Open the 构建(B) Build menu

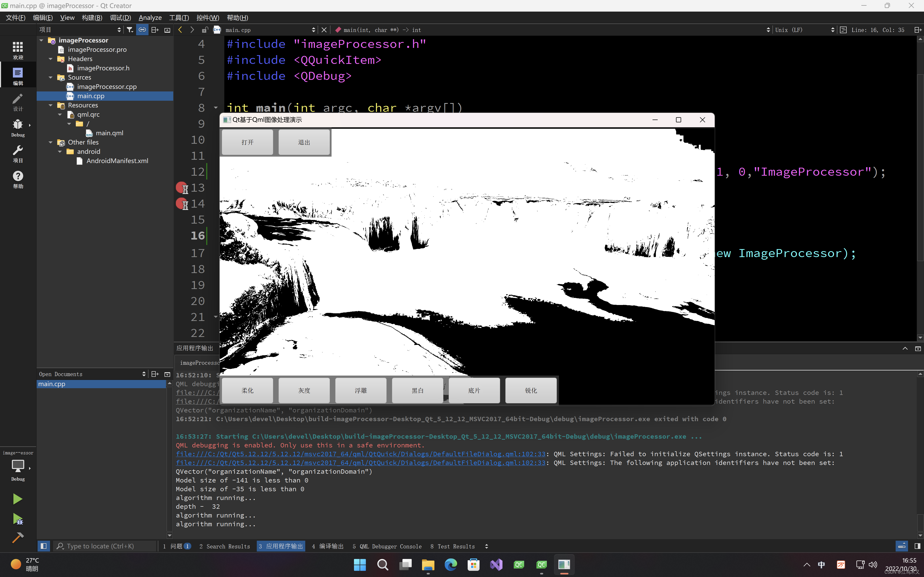coord(92,18)
